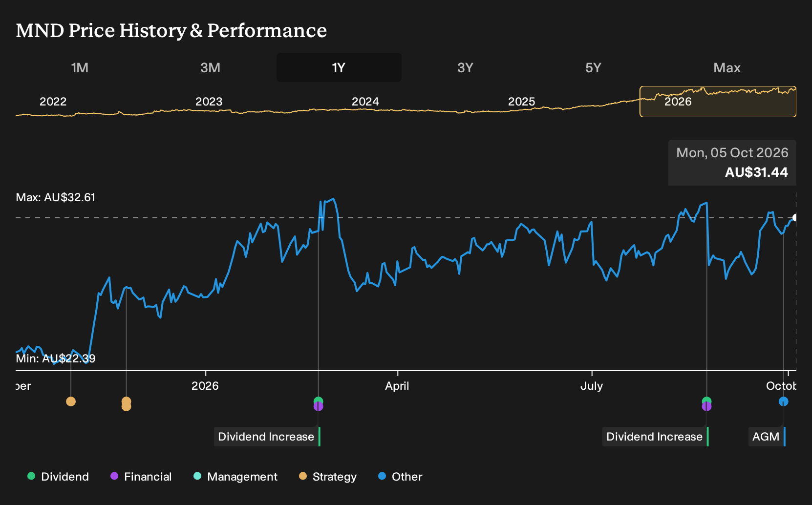Click the green Dividend legend dot
Screen dimensions: 812x505
[x=31, y=476]
